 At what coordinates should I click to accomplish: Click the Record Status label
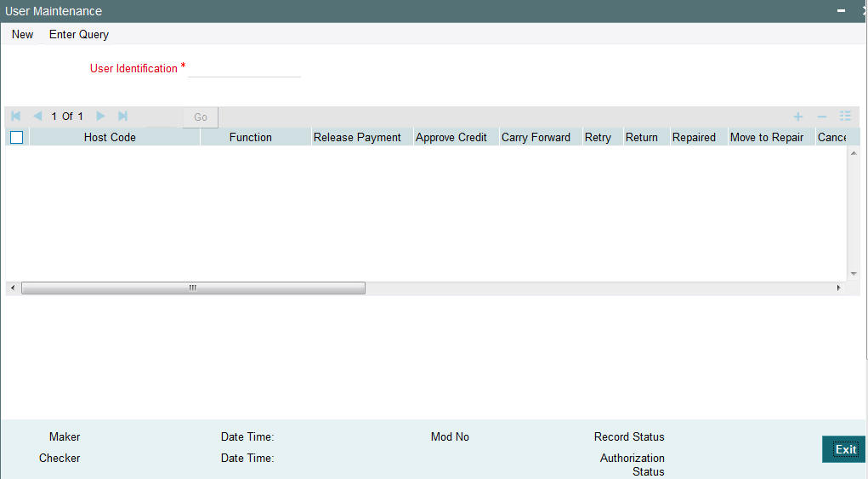629,437
